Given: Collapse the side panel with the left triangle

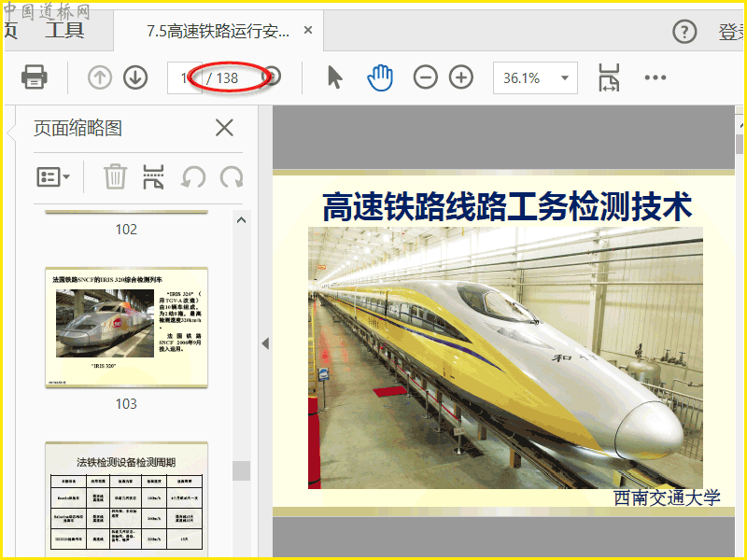Looking at the screenshot, I should (x=265, y=343).
